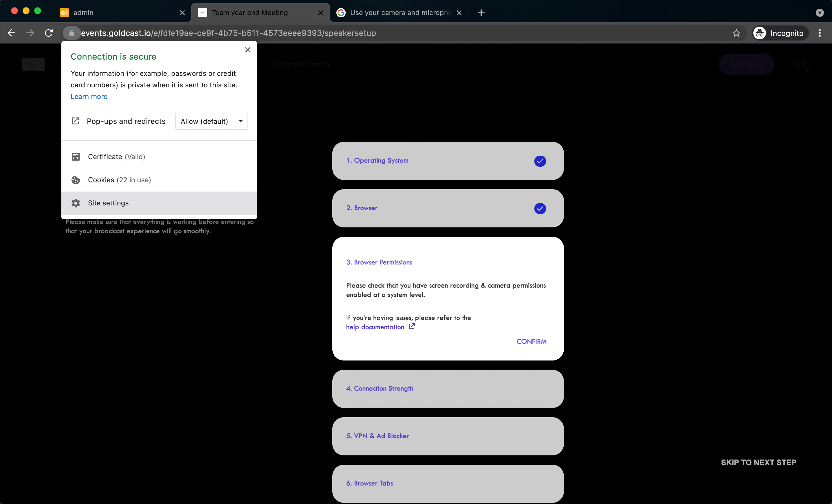Open the help documentation link

375,327
